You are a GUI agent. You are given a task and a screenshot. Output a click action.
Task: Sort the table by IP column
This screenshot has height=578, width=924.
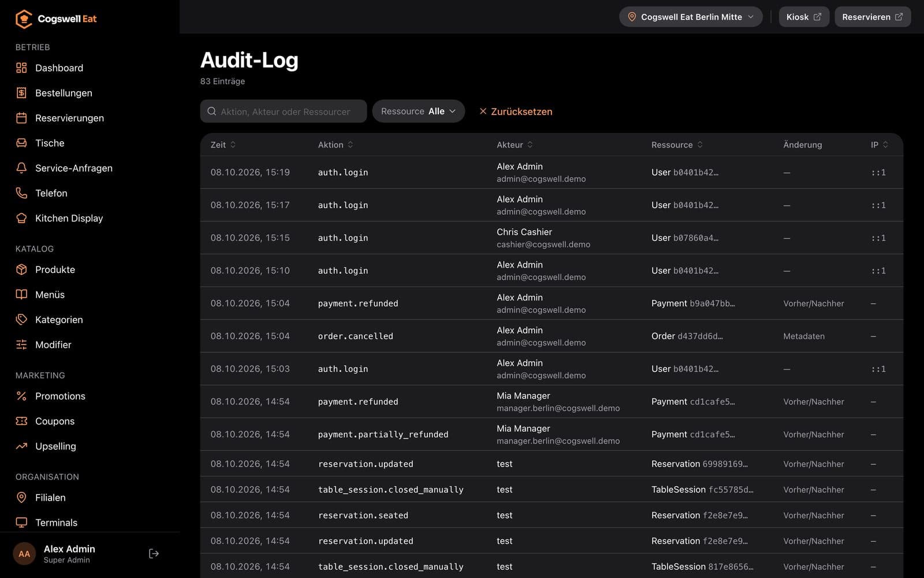point(880,144)
